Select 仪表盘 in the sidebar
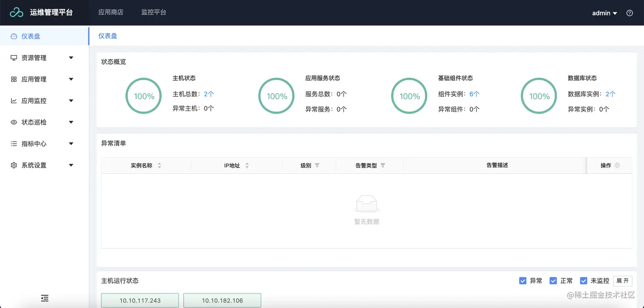This screenshot has width=644, height=308. (x=44, y=36)
